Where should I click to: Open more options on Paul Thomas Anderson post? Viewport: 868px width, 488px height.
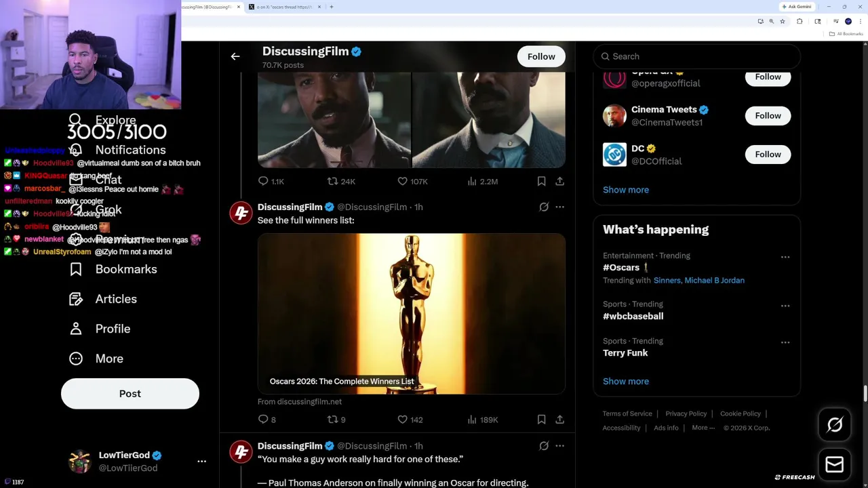click(559, 445)
